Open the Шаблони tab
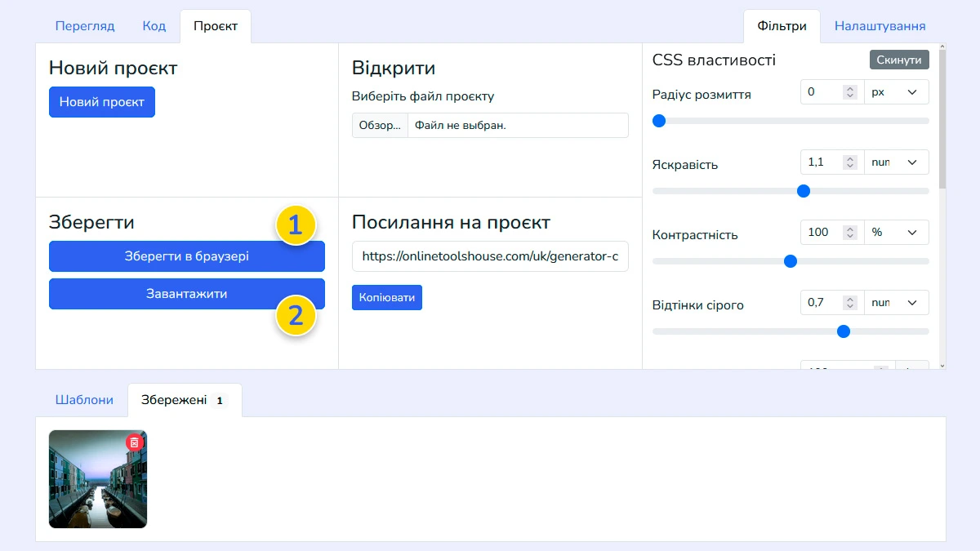 84,399
